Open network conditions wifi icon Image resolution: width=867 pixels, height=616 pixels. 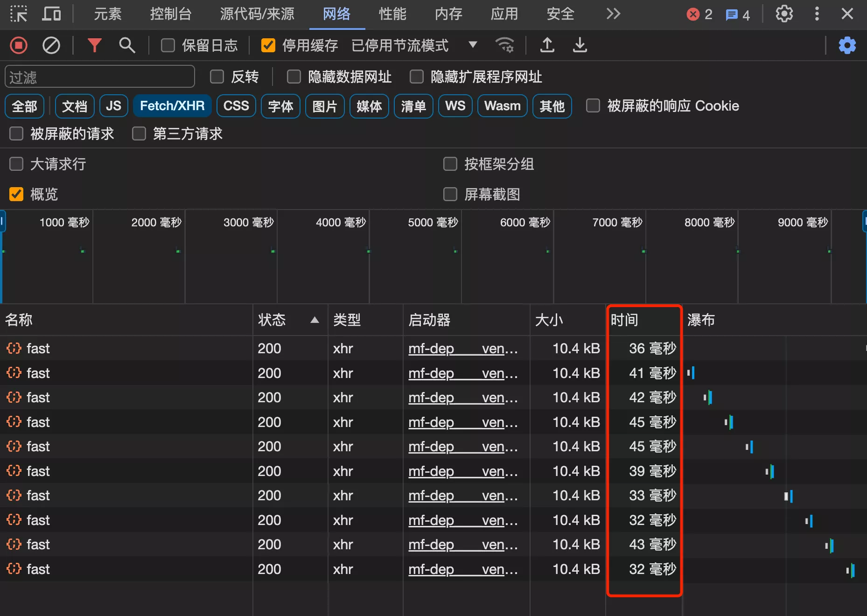pos(504,45)
